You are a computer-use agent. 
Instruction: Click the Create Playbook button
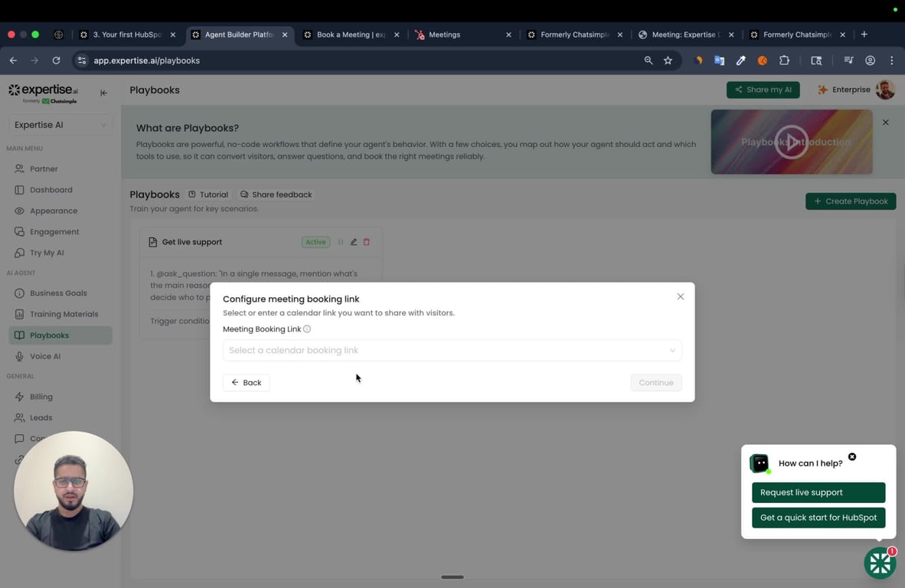850,201
